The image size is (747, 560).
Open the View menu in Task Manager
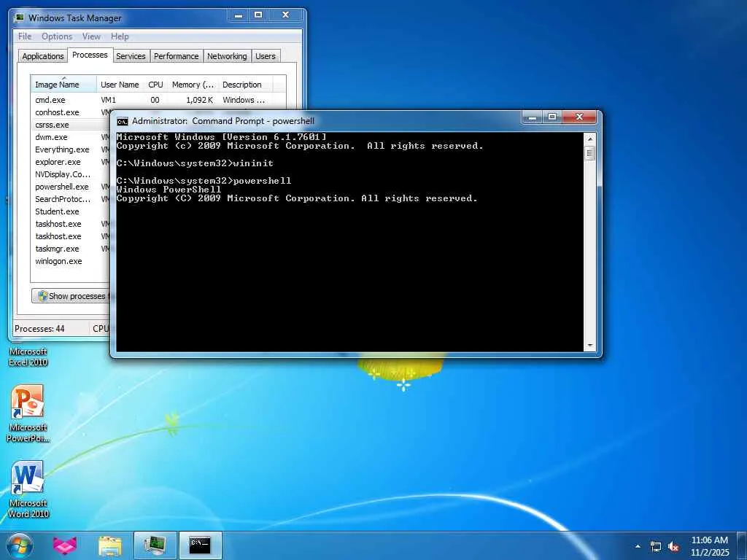[x=91, y=36]
